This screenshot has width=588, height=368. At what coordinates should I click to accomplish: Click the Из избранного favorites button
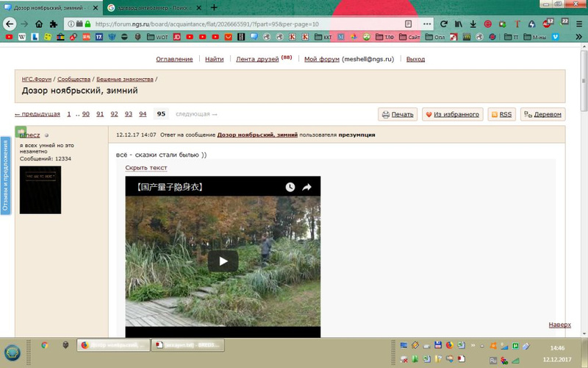[x=453, y=114]
